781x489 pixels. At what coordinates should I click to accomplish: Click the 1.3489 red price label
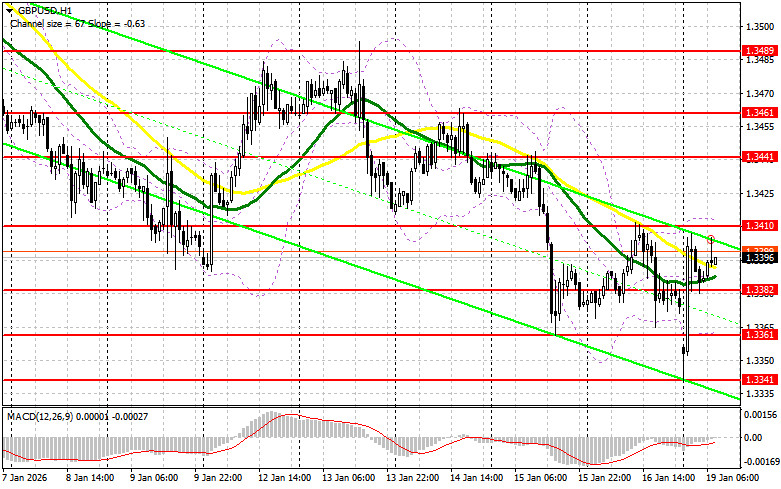(760, 51)
